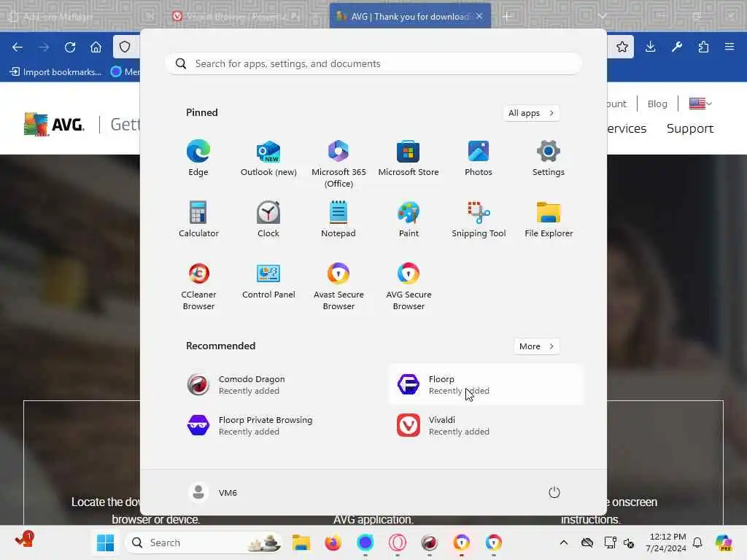Open recently added Floorp
Image resolution: width=747 pixels, height=560 pixels.
485,385
